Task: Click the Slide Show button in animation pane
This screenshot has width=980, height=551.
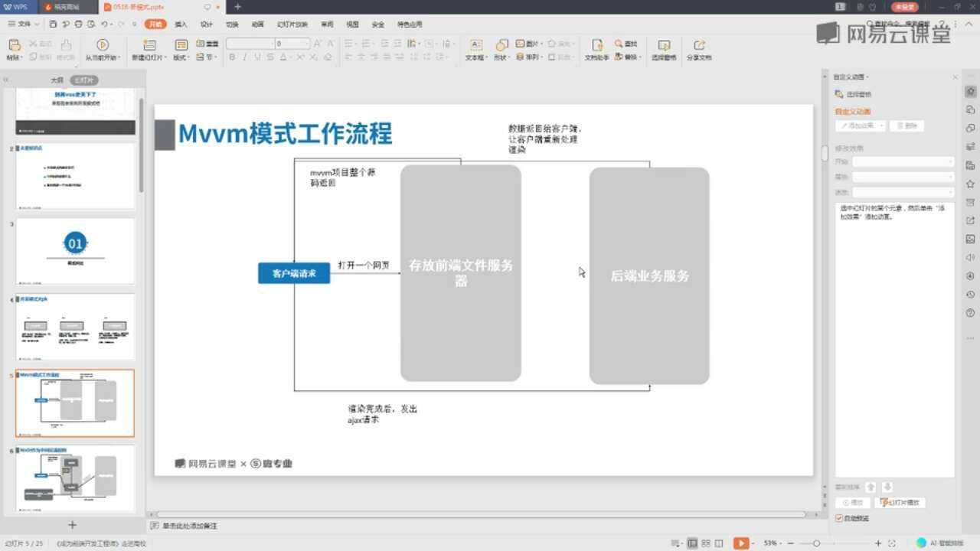Action: pyautogui.click(x=900, y=503)
